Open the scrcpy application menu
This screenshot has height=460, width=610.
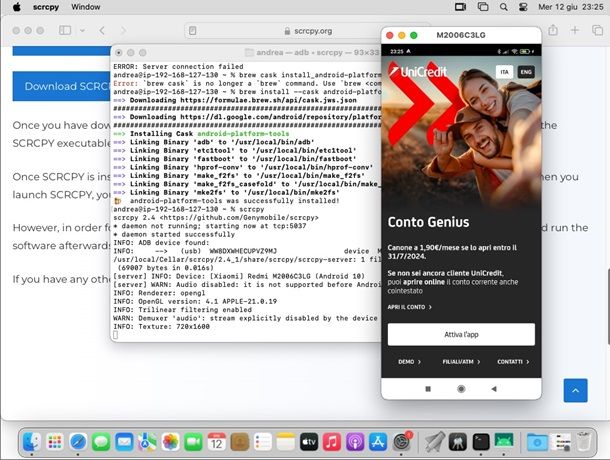pos(46,7)
